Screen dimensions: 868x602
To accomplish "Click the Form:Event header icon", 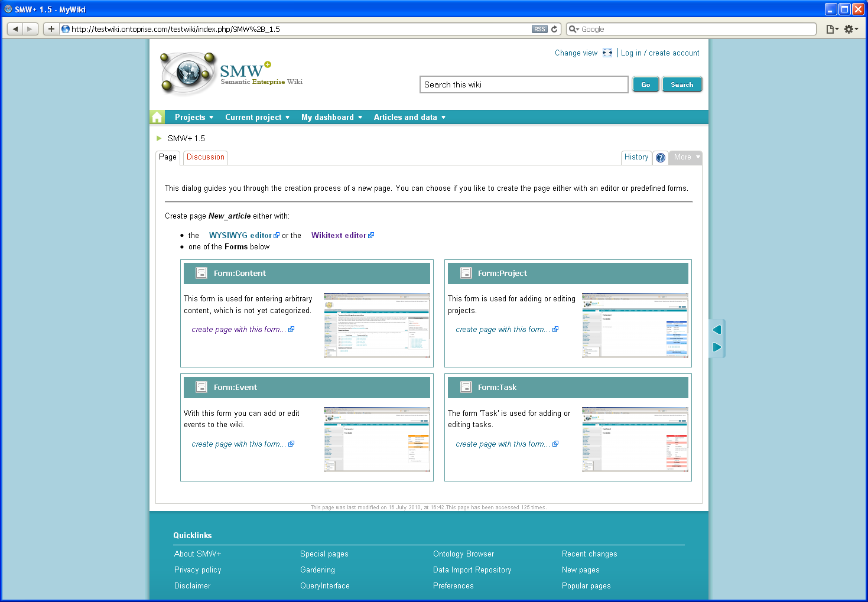I will pos(201,387).
